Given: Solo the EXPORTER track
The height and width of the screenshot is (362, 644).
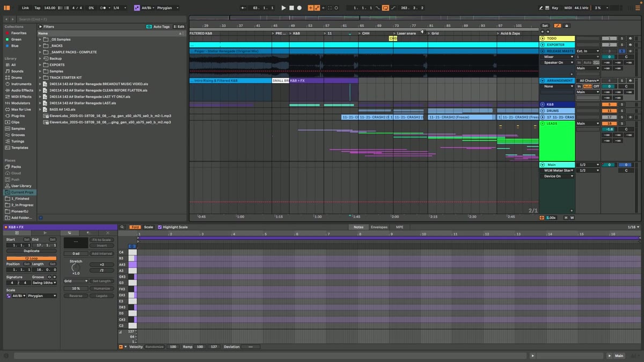Looking at the screenshot, I should coord(622,45).
